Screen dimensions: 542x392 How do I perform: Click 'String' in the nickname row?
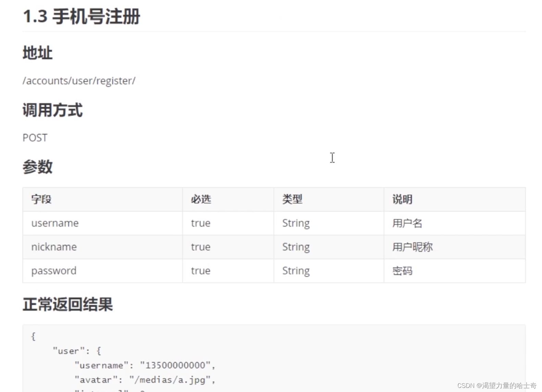pyautogui.click(x=296, y=247)
